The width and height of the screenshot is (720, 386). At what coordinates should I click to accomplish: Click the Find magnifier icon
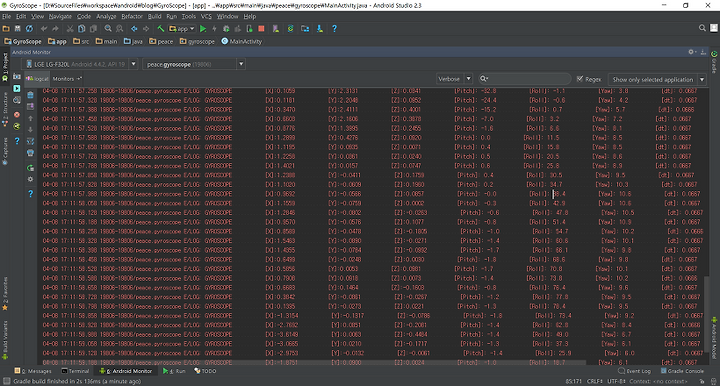pos(108,28)
